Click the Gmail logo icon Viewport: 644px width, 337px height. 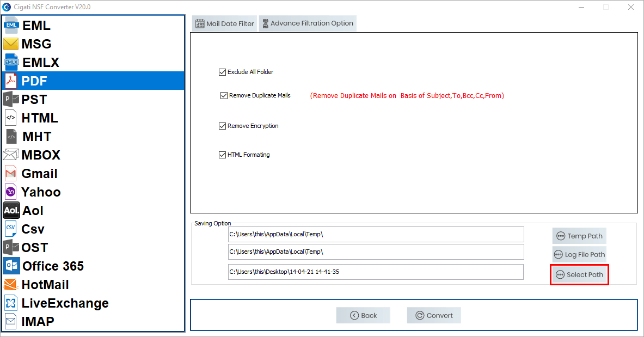(11, 174)
